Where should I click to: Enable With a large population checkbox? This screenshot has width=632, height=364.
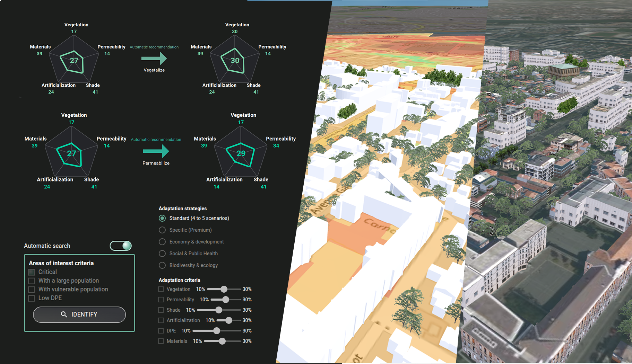point(32,281)
